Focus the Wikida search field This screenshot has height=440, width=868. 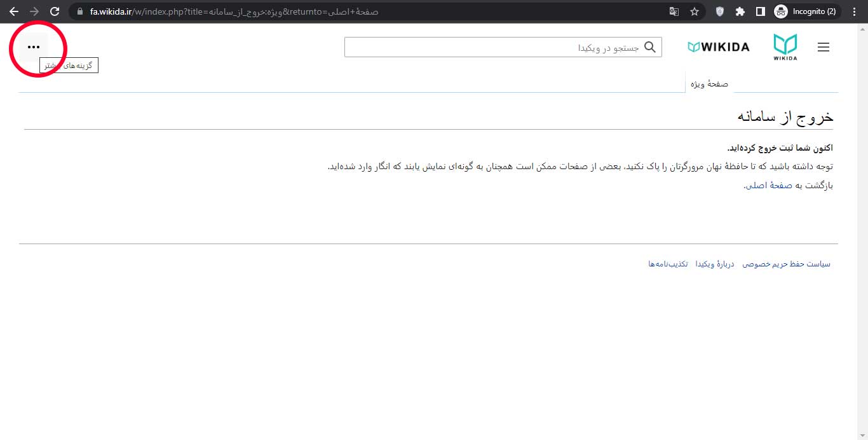tap(503, 47)
